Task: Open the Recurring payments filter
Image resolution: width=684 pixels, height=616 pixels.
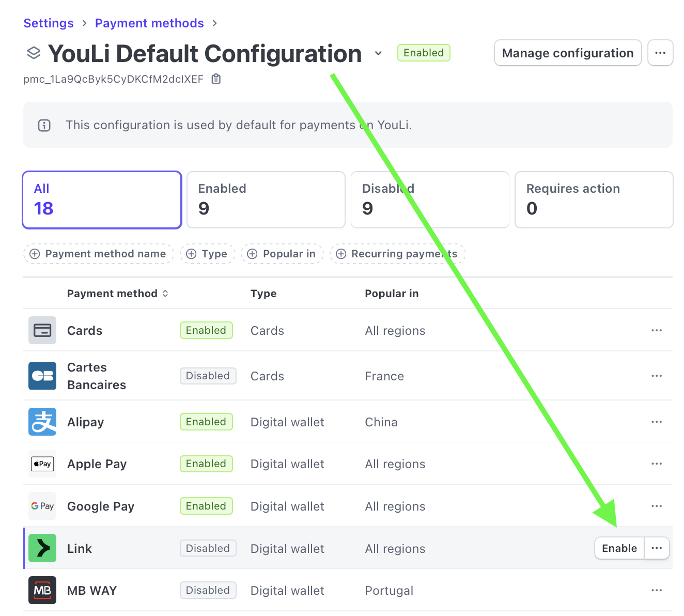Action: coord(397,254)
